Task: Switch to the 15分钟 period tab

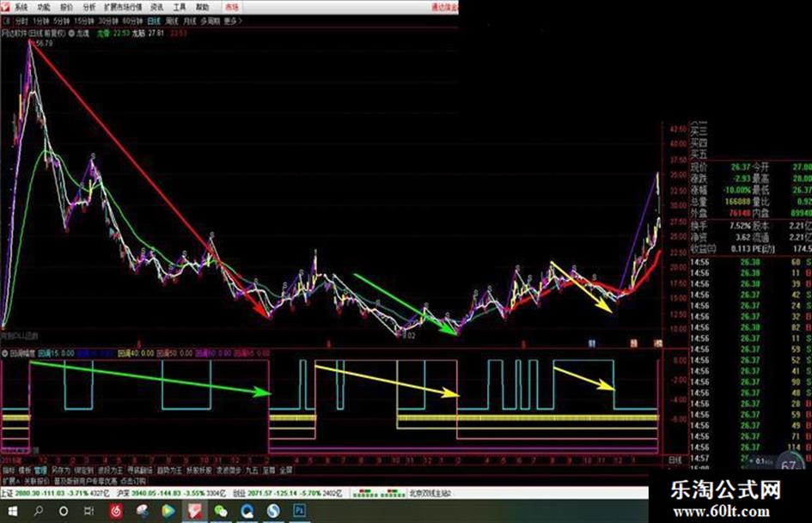Action: [83, 21]
